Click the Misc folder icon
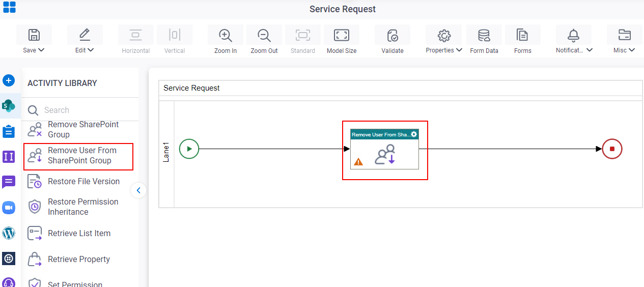 (624, 35)
